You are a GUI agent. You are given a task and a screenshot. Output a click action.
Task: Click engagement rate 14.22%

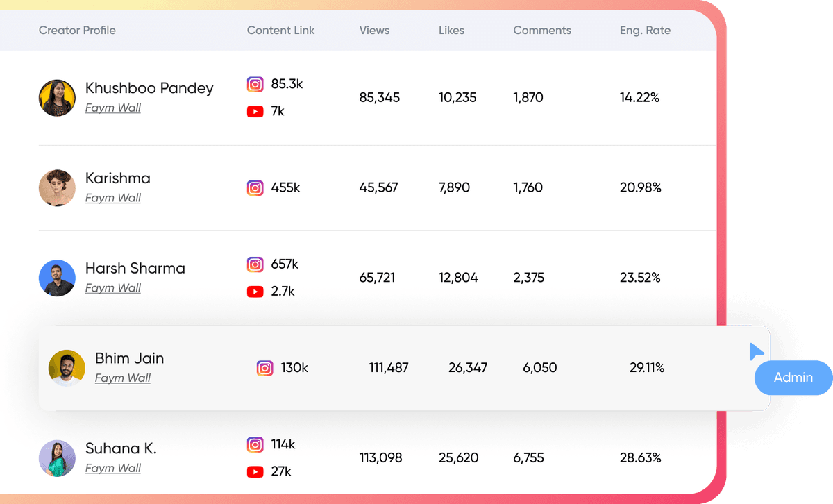click(x=640, y=98)
